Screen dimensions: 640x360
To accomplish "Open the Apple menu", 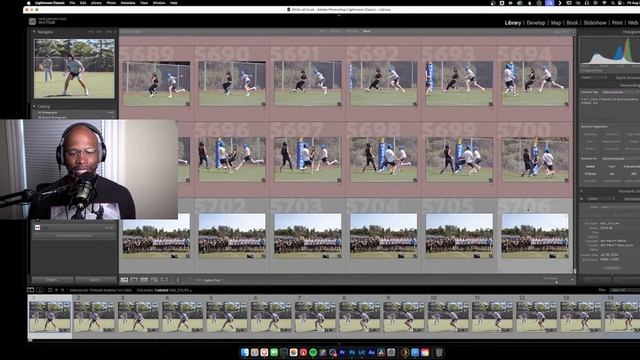I will (29, 3).
